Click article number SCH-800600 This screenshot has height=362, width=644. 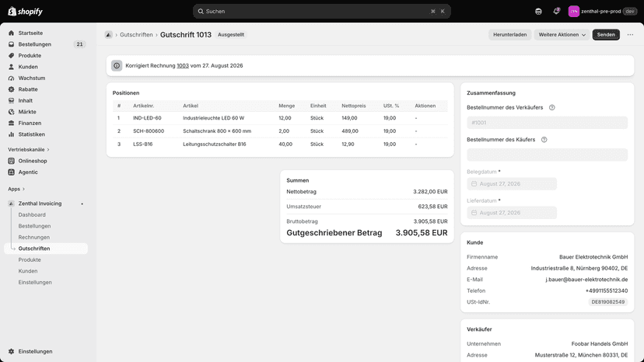point(149,131)
